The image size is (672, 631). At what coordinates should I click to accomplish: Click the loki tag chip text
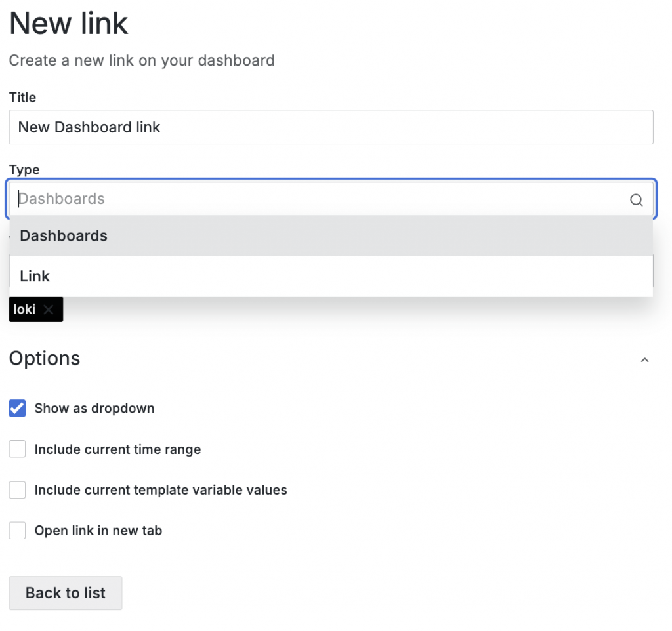click(25, 310)
